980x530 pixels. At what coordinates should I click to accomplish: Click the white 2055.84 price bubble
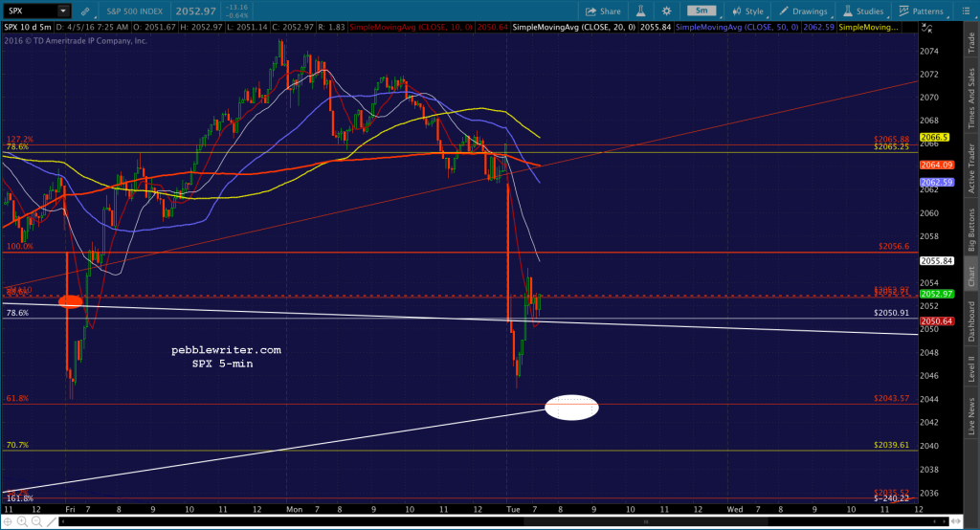click(936, 261)
